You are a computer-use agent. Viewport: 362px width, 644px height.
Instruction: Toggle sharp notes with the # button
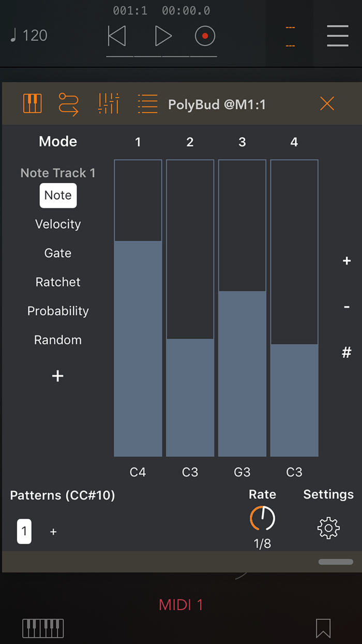(x=346, y=352)
